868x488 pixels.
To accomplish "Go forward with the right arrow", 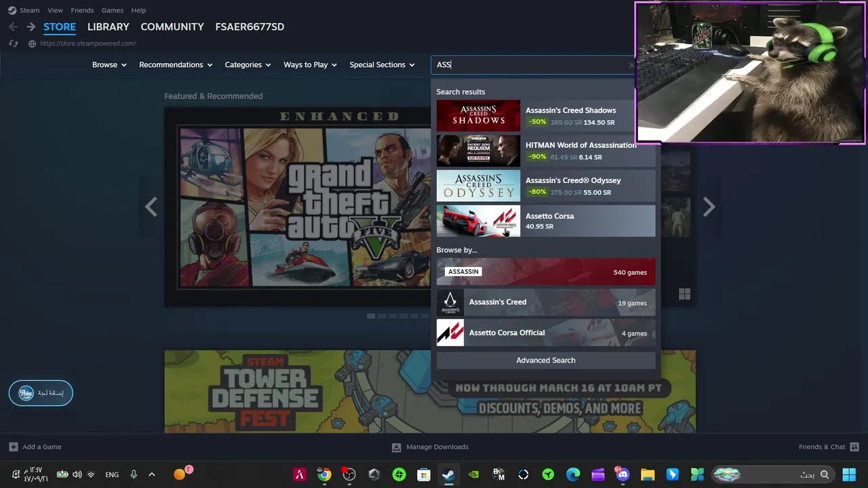I will [x=31, y=26].
